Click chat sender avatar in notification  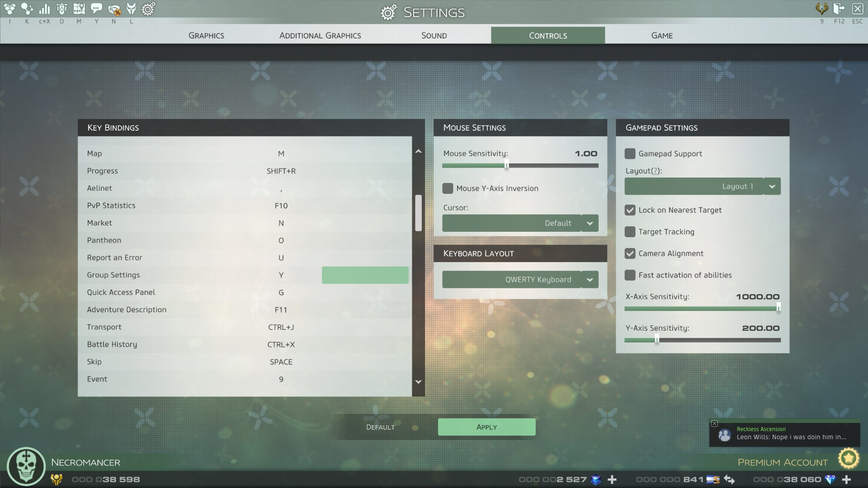tap(725, 435)
